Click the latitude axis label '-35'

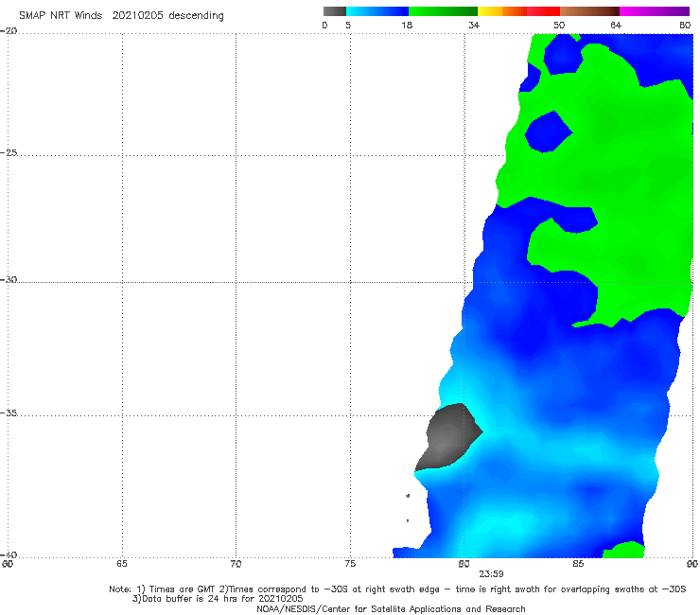click(x=9, y=413)
